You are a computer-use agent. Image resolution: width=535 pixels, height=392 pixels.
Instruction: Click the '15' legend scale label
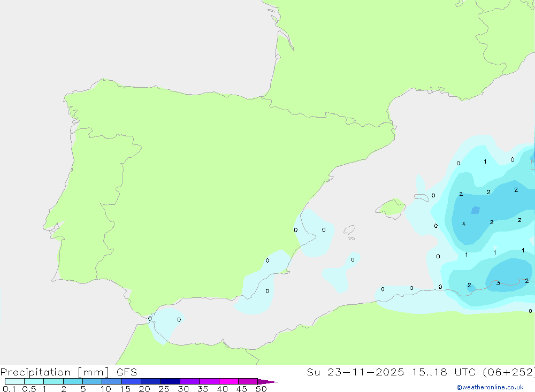(125, 389)
